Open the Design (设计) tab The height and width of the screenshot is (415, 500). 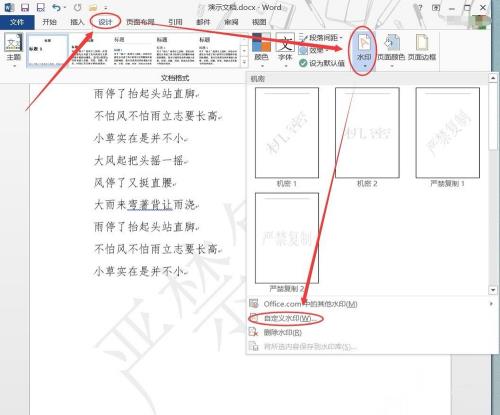(105, 22)
